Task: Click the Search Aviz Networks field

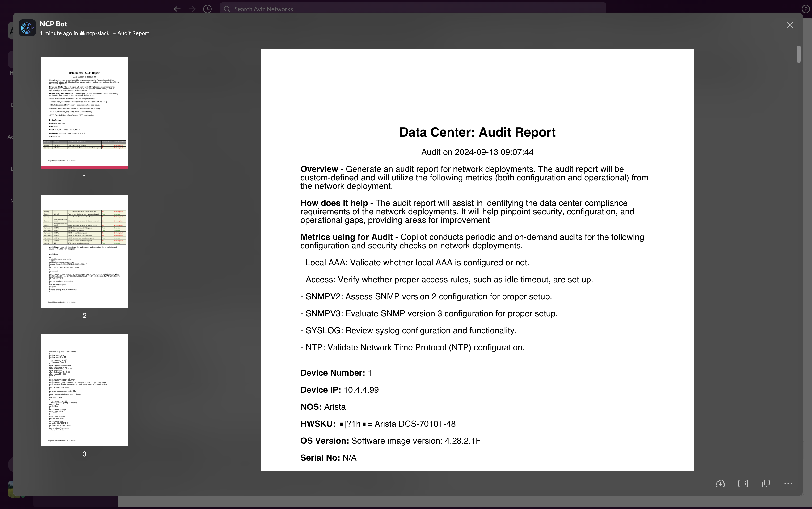Action: click(x=413, y=9)
